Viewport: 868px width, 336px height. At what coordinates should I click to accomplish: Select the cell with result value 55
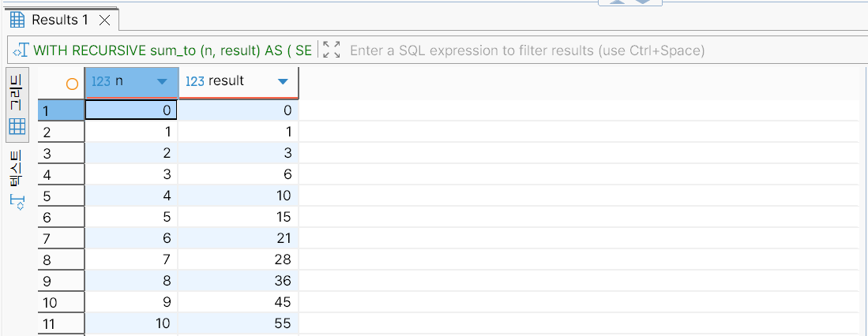click(x=239, y=323)
